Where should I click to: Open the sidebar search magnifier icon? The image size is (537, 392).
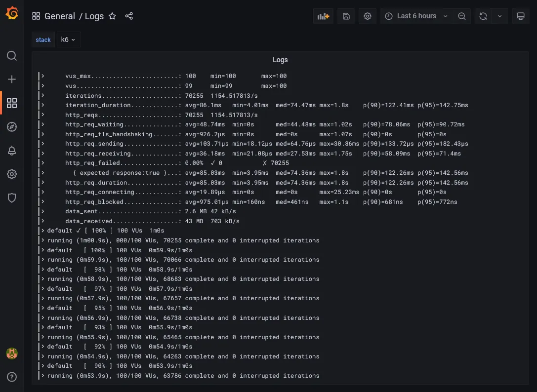(x=12, y=56)
